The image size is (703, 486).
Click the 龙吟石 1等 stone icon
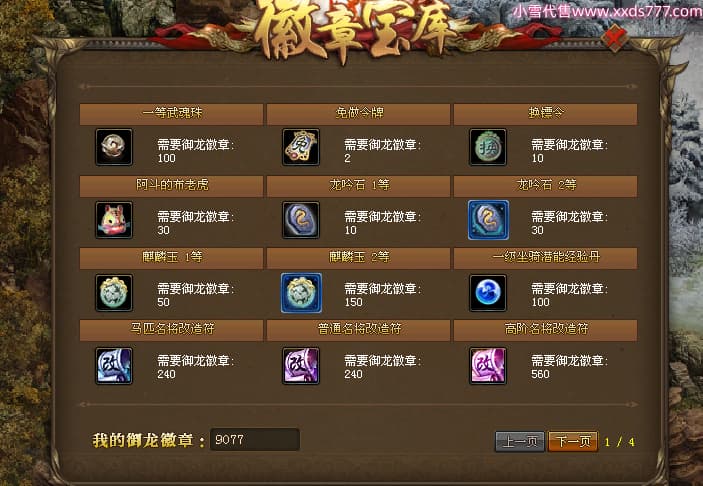301,220
